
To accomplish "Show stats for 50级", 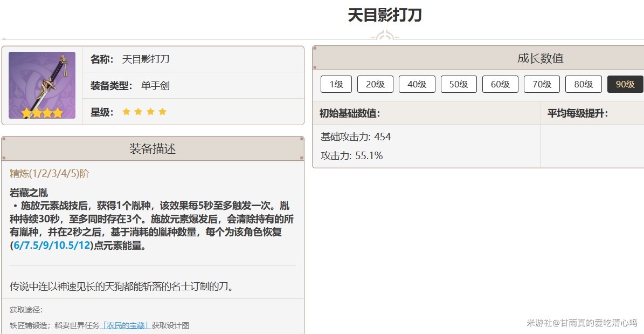I will coord(459,84).
